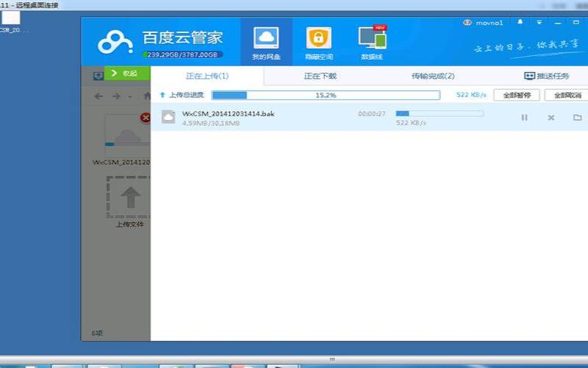Click the forward navigation arrow
The height and width of the screenshot is (368, 588).
coord(116,96)
